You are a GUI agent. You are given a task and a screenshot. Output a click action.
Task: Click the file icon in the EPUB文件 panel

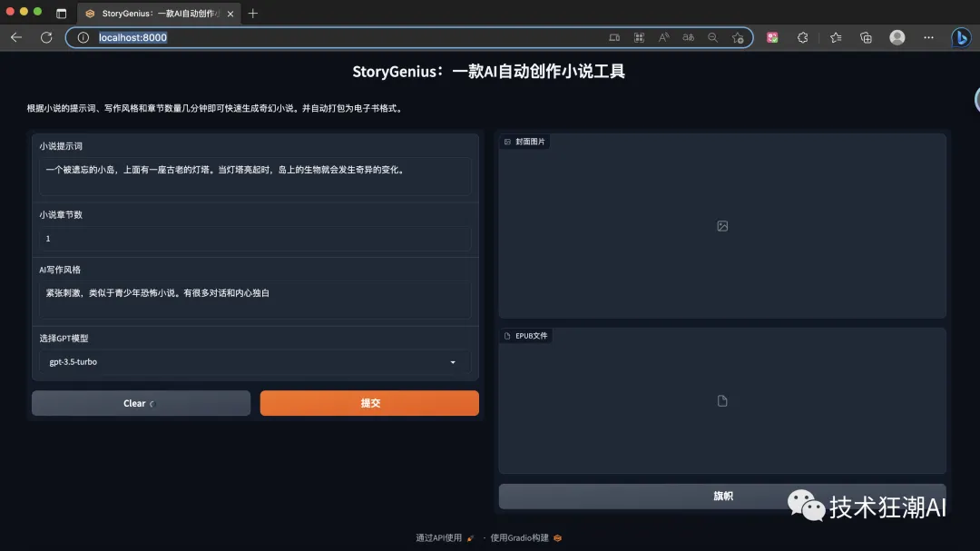[722, 400]
